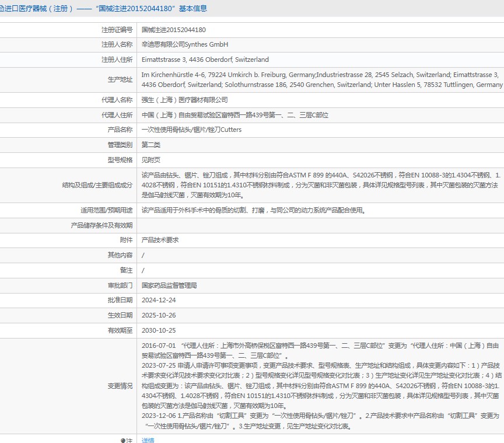Select approving department 国家药品监督管理局

point(169,285)
